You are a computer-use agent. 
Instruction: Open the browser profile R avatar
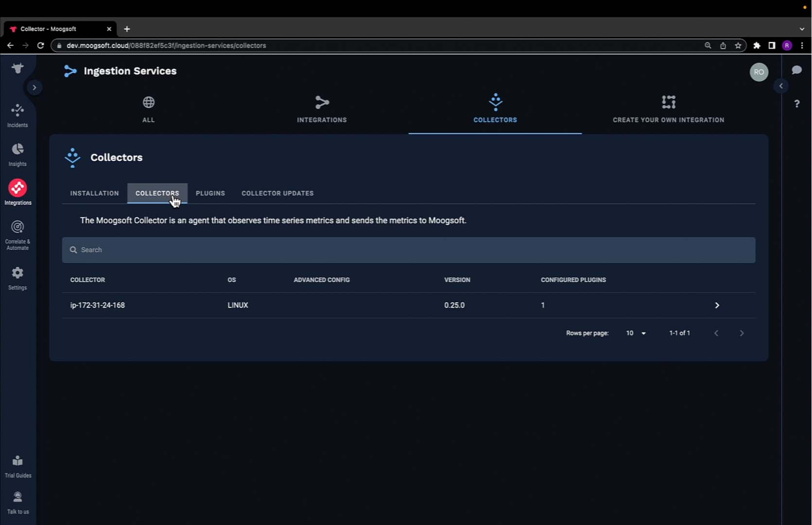tap(787, 45)
